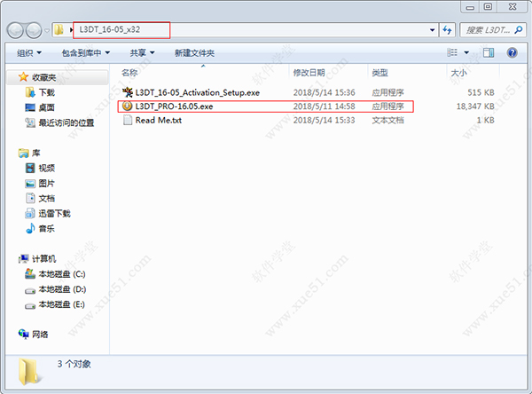
Task: Click the folder icon in address bar
Action: [59, 29]
